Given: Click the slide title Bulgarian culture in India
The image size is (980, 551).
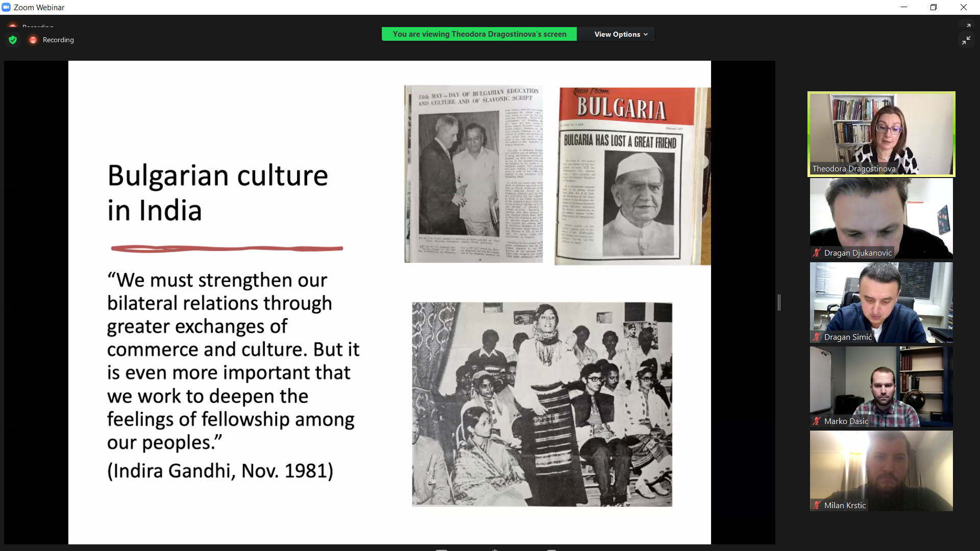Looking at the screenshot, I should point(217,193).
